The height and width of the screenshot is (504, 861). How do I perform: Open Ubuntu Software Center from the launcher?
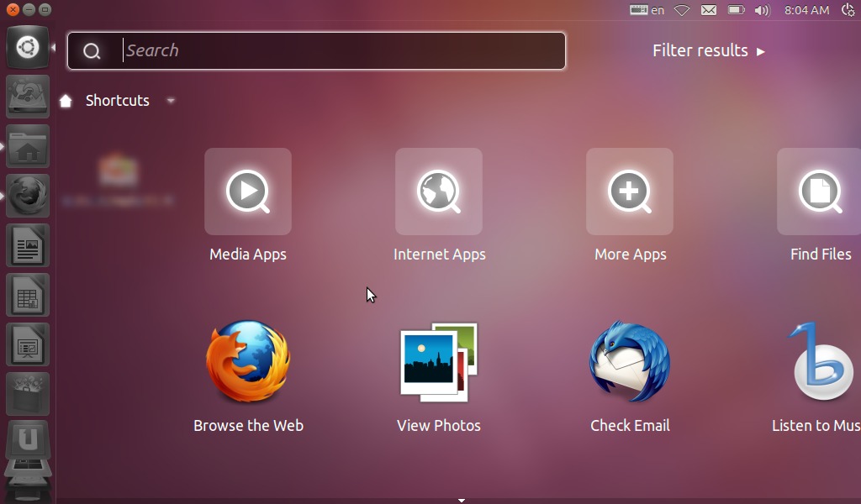click(x=28, y=393)
